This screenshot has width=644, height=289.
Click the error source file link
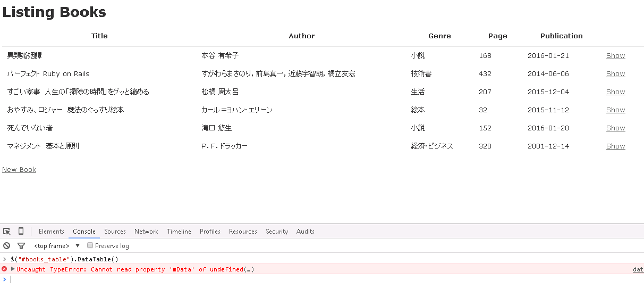[x=638, y=269]
